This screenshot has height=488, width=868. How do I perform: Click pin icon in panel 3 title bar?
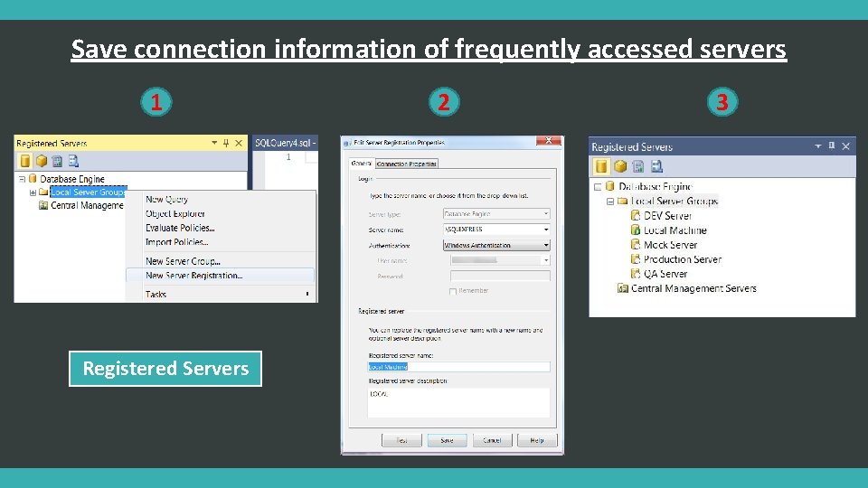tap(832, 145)
